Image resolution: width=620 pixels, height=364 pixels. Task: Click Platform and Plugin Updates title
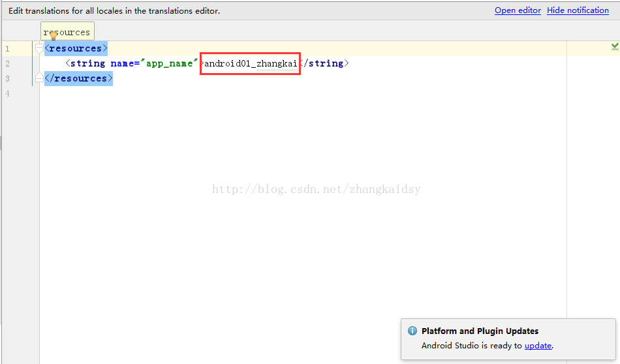point(480,331)
